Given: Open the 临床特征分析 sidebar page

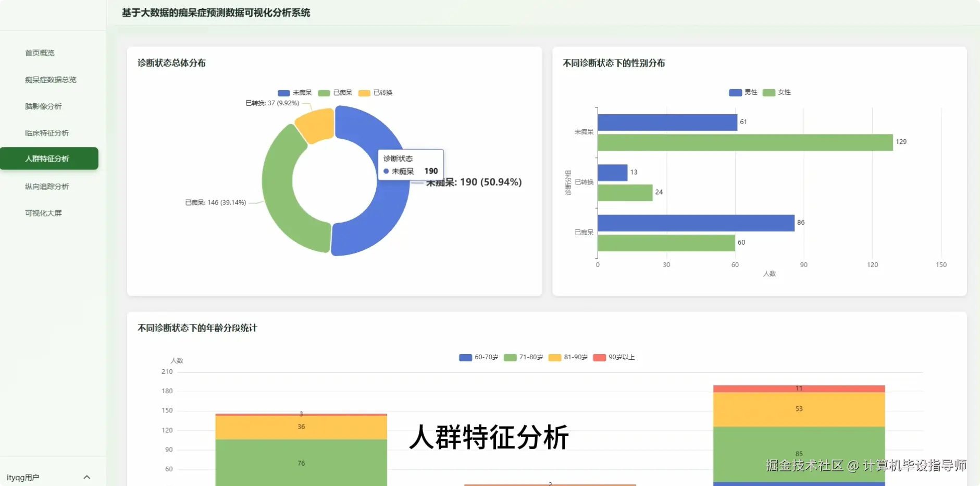Looking at the screenshot, I should tap(46, 133).
